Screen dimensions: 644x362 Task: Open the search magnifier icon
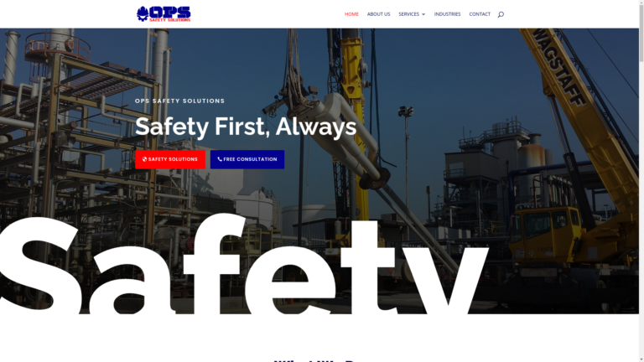tap(501, 14)
